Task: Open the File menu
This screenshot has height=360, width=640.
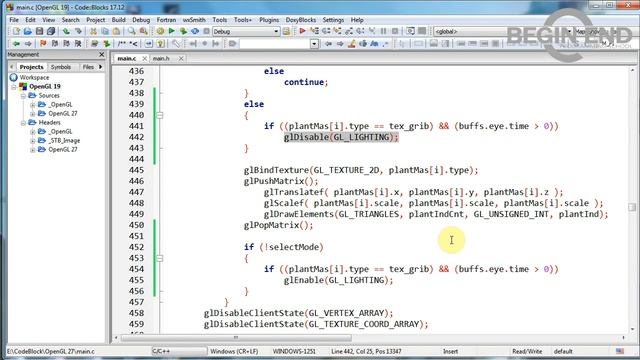Action: coord(14,20)
